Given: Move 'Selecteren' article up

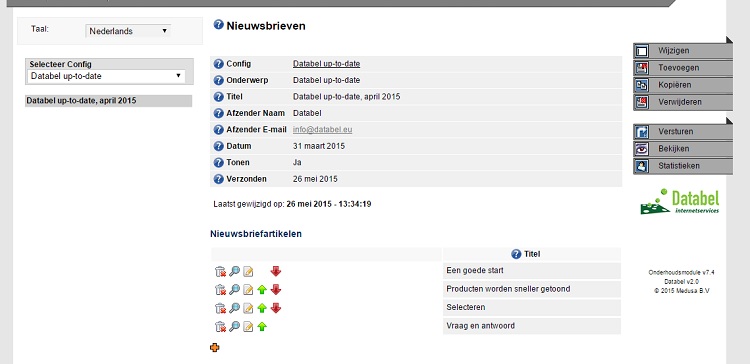Looking at the screenshot, I should [262, 309].
